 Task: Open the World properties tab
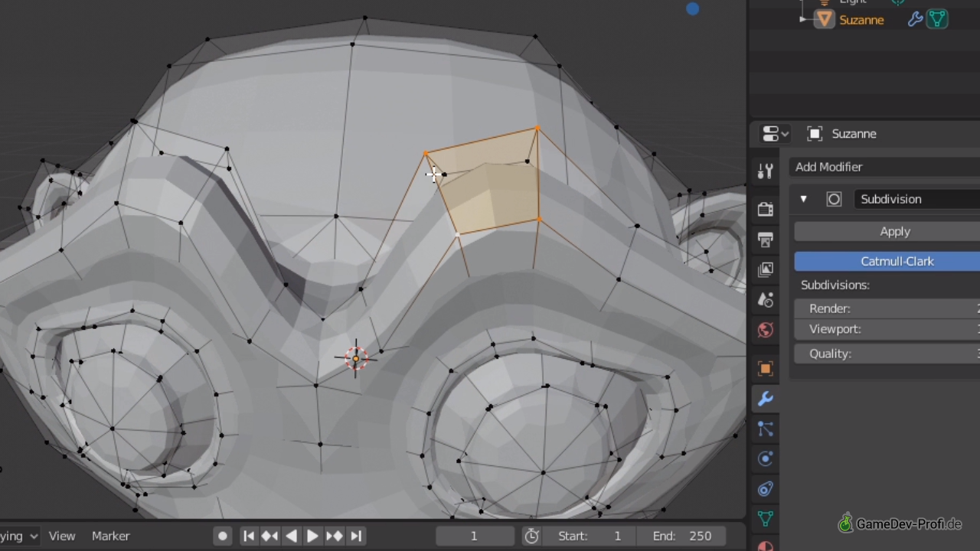(x=765, y=330)
